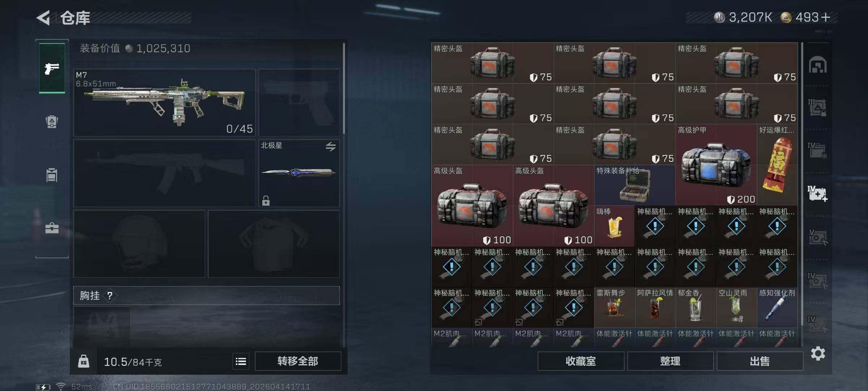Click the 出售 sell button
Image resolution: width=868 pixels, height=391 pixels.
759,361
